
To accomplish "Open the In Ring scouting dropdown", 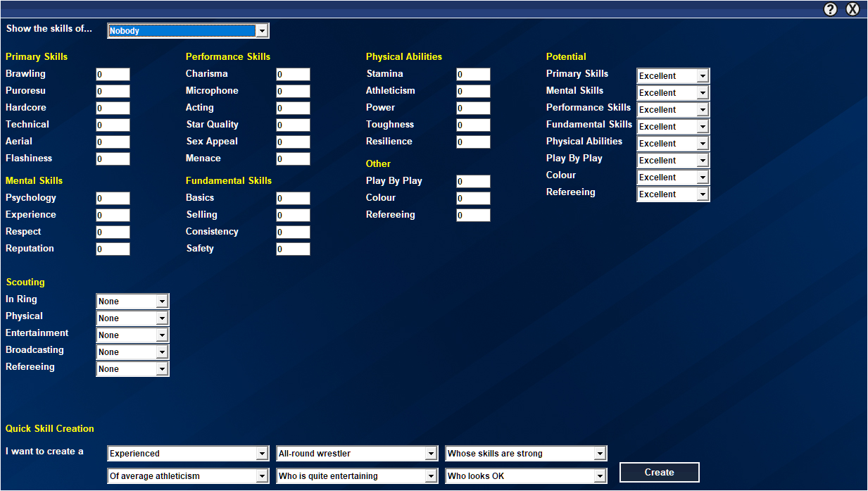I will click(132, 302).
